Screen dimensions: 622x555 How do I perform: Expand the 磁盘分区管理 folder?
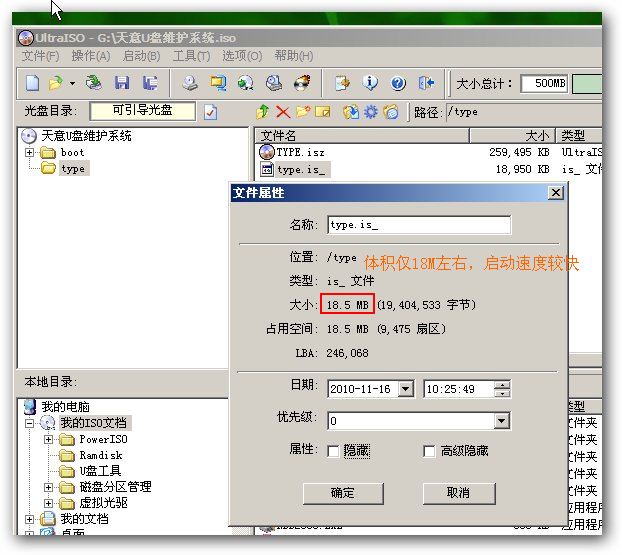tap(48, 487)
